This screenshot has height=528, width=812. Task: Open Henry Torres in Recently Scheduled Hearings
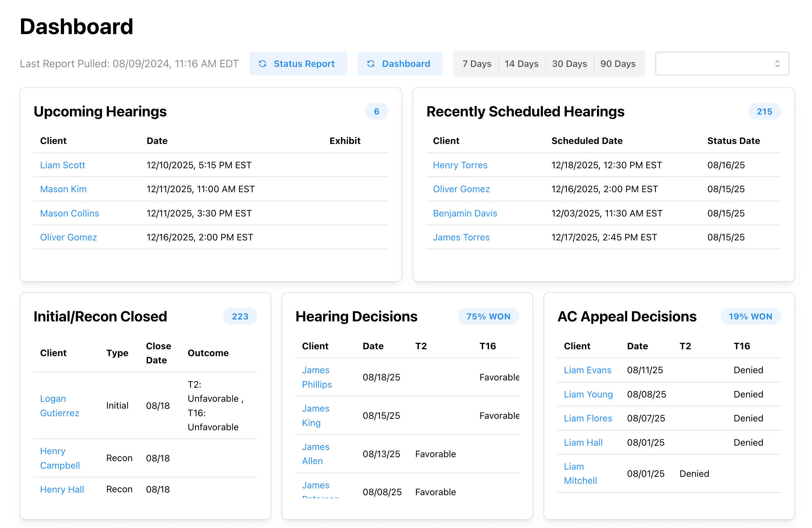click(x=460, y=165)
